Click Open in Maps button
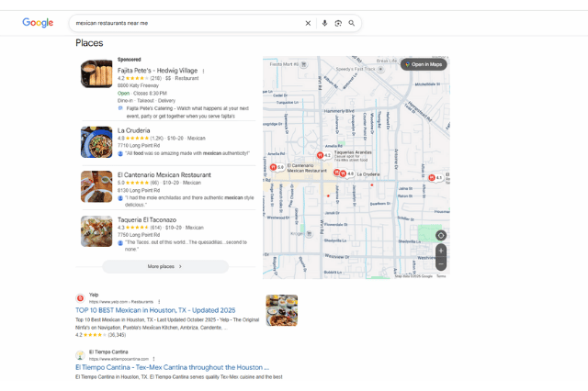This screenshot has width=588, height=391. tap(424, 64)
